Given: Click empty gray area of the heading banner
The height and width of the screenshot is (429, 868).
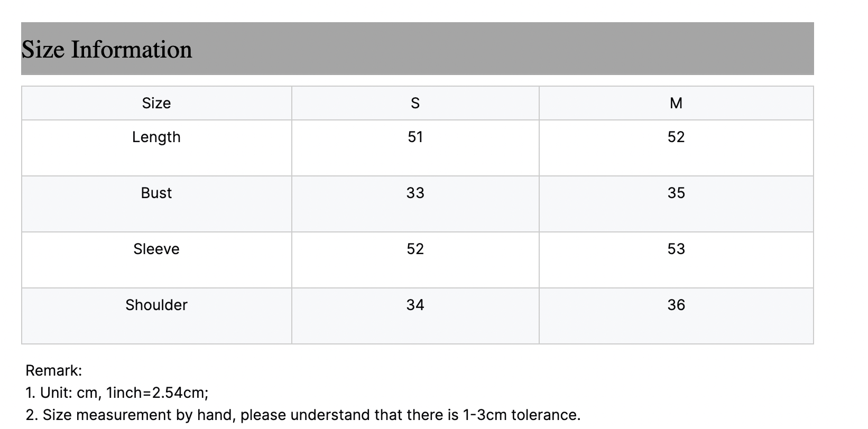Looking at the screenshot, I should pos(502,49).
